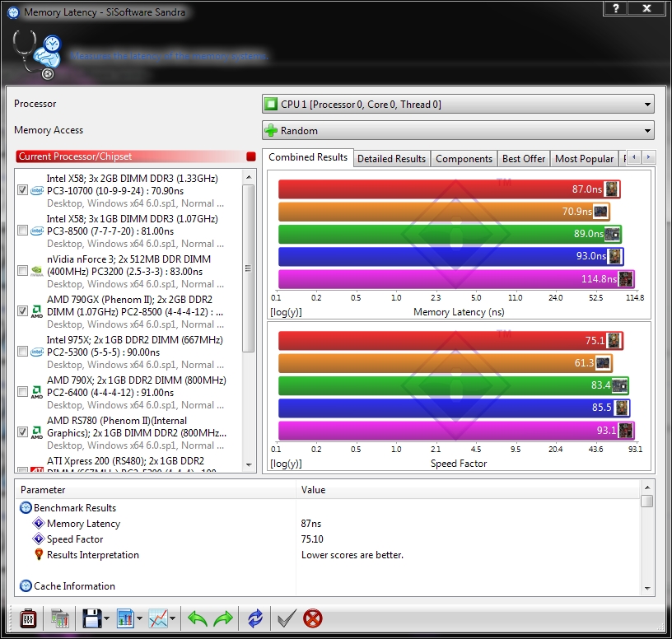672x639 pixels.
Task: Switch to the Detailed Results tab
Action: point(391,159)
